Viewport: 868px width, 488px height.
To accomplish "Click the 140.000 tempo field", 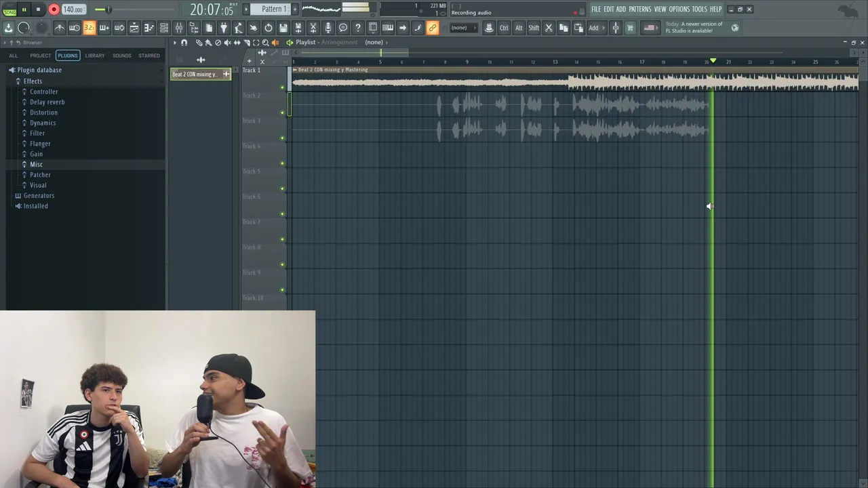I will click(73, 9).
